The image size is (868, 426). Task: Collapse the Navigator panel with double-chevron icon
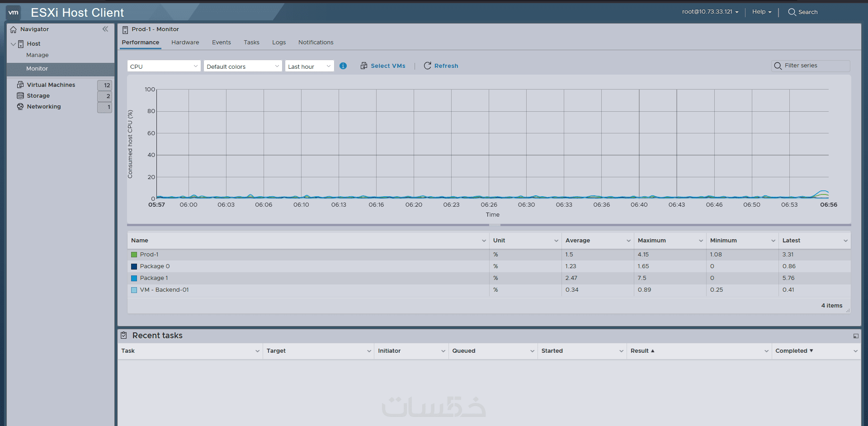pyautogui.click(x=105, y=29)
